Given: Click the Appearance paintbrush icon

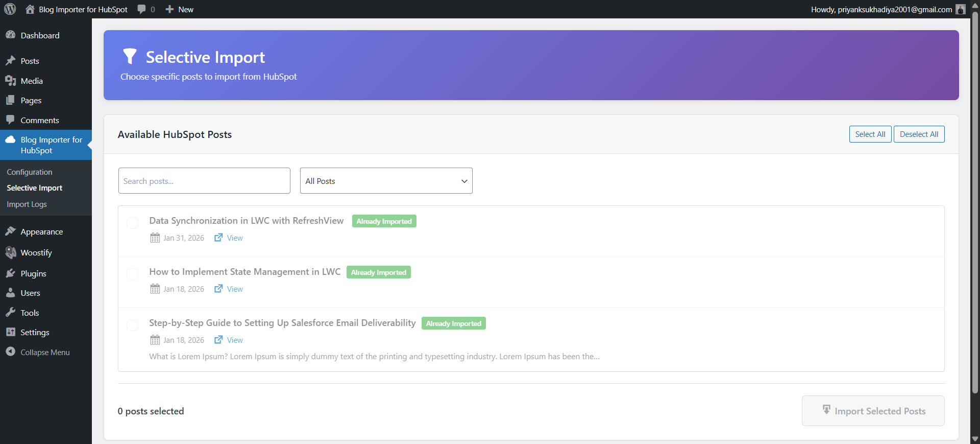Looking at the screenshot, I should 10,231.
